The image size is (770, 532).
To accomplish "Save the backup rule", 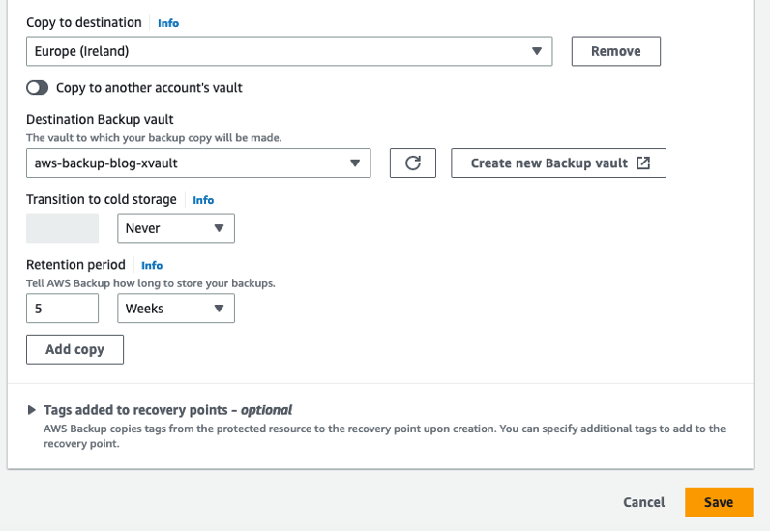I will click(718, 502).
